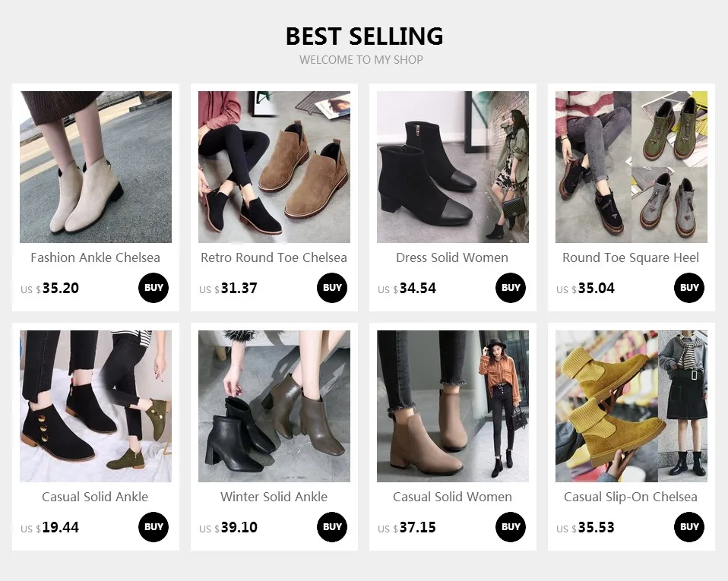Click BUY for Retro Round Toe Chelsea

coord(332,288)
